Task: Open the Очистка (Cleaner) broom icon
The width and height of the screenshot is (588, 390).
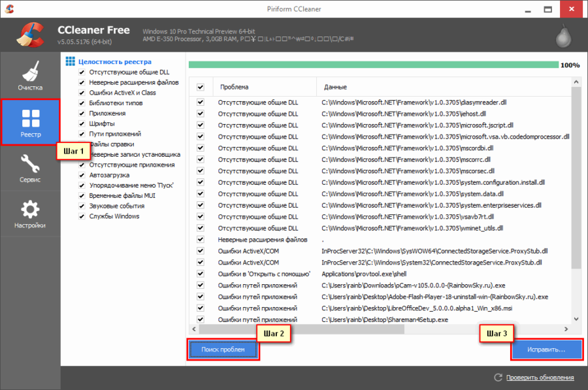Action: coord(30,72)
